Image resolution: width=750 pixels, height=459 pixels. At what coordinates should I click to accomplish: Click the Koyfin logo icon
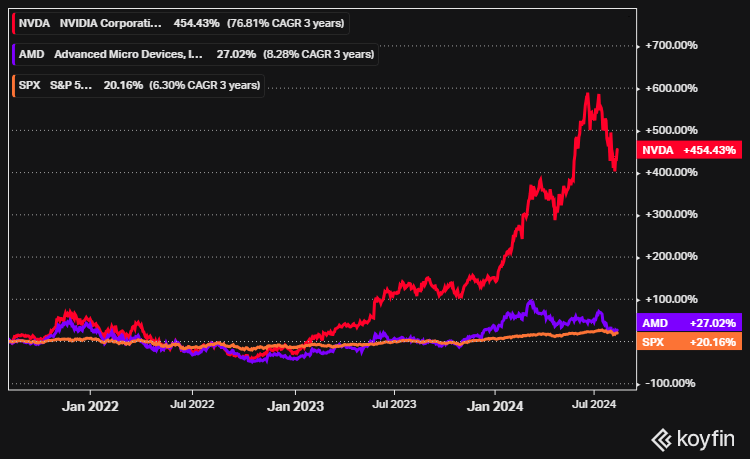[661, 438]
